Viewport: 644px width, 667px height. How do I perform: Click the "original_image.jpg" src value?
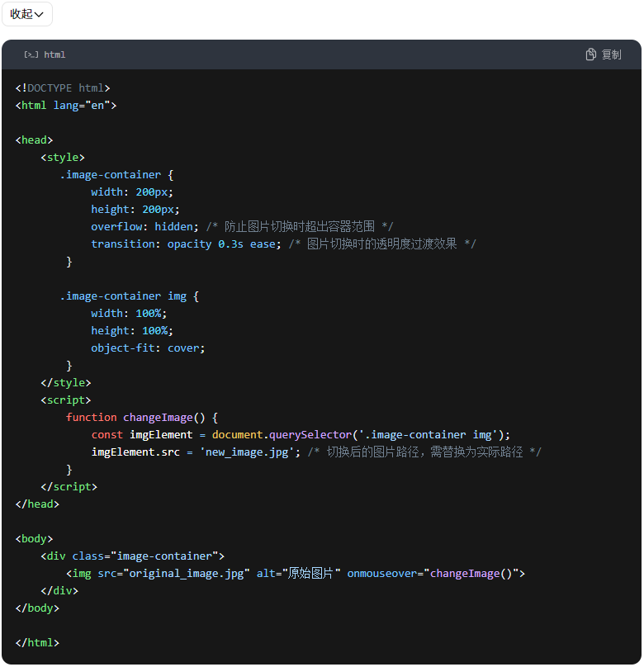coord(187,574)
